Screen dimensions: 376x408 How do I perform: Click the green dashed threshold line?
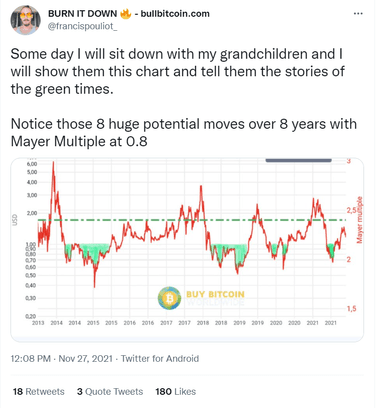192,220
